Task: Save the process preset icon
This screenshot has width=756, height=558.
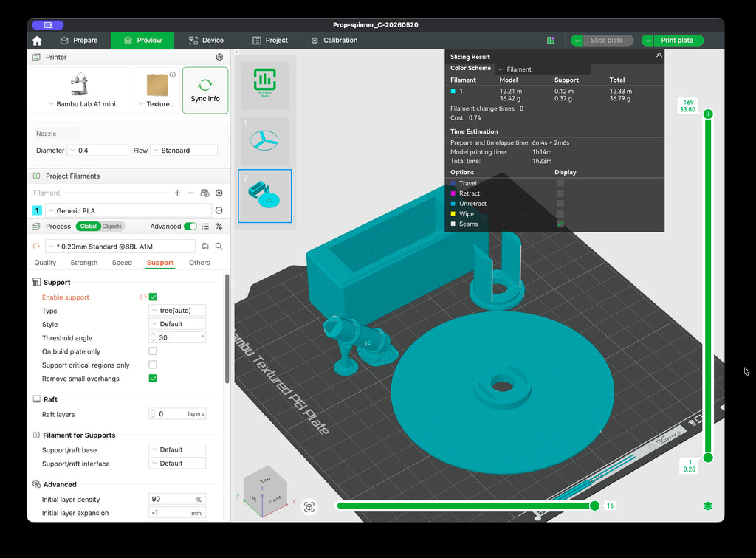Action: [x=205, y=247]
